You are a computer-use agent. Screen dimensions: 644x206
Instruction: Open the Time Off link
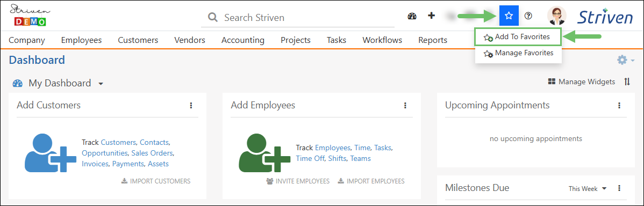pyautogui.click(x=310, y=158)
